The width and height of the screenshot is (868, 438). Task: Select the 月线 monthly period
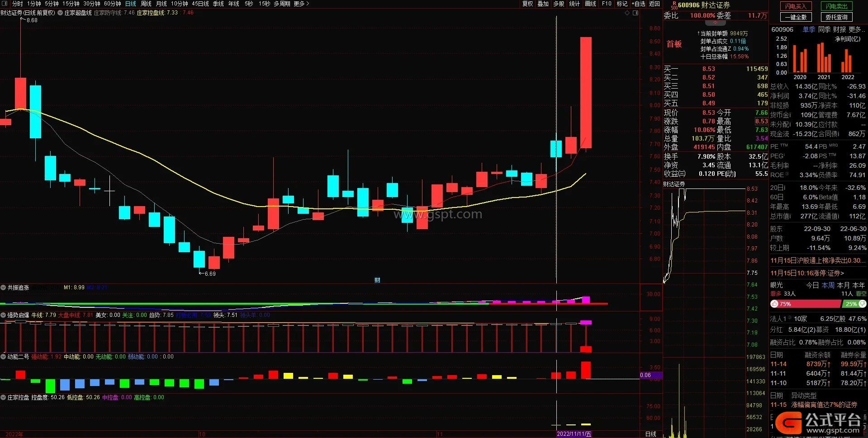(161, 4)
